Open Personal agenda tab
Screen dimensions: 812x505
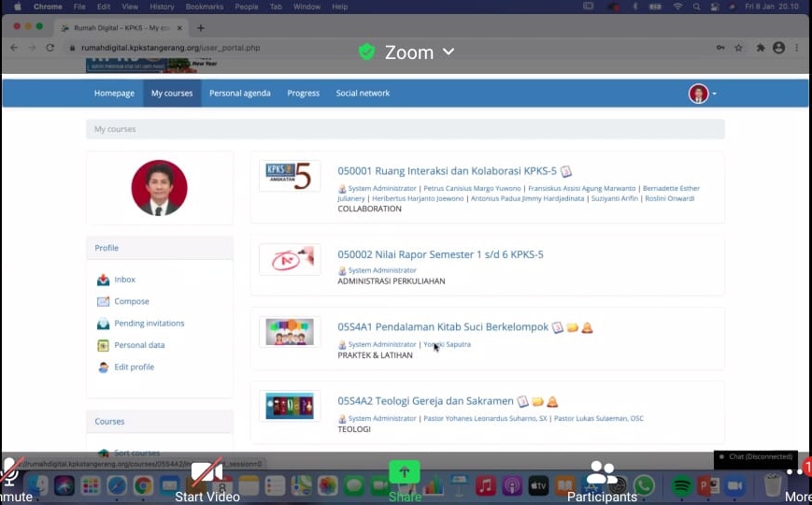[240, 94]
